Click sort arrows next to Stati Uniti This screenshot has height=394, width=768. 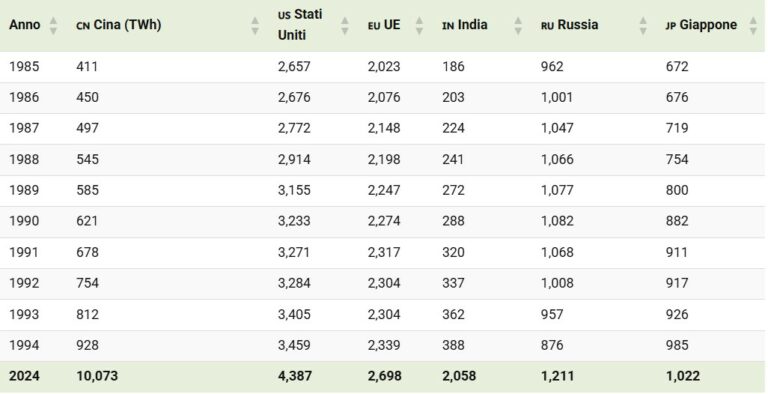(x=345, y=25)
